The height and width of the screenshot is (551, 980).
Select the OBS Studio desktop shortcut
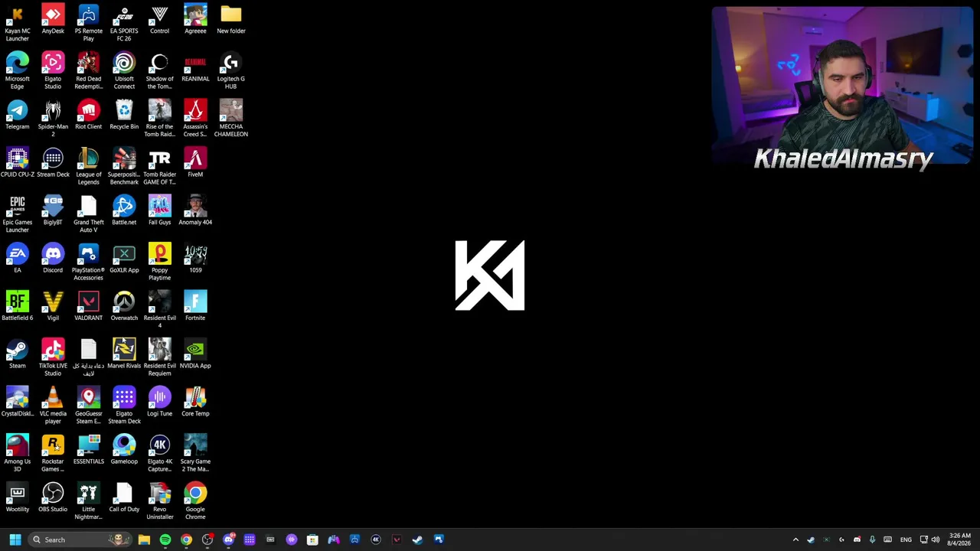pyautogui.click(x=53, y=498)
